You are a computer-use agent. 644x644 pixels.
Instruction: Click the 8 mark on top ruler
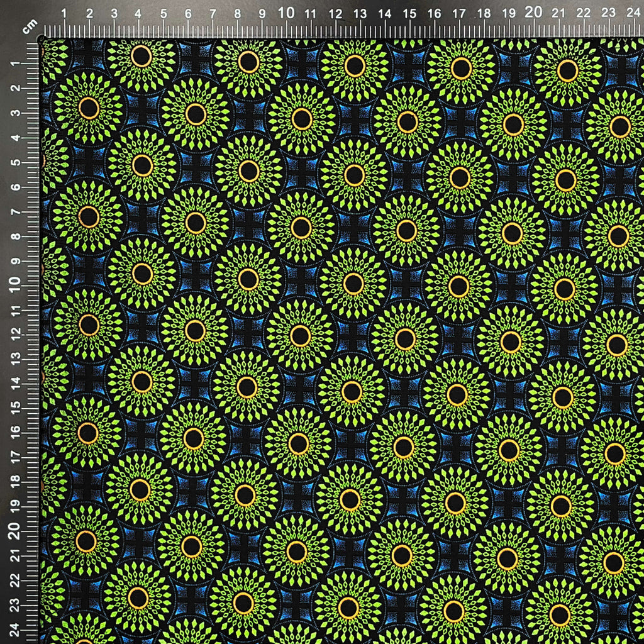[237, 14]
